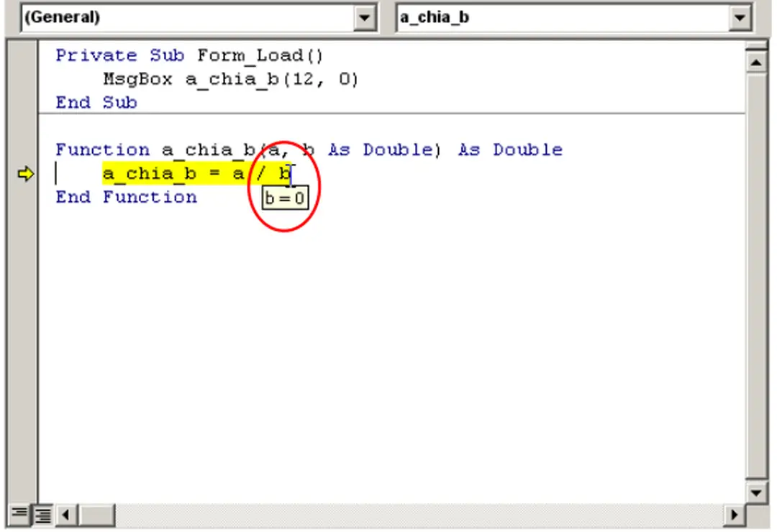Click the yellow execution pointer arrow in margin
Viewport: 777px width, 532px height.
(25, 174)
